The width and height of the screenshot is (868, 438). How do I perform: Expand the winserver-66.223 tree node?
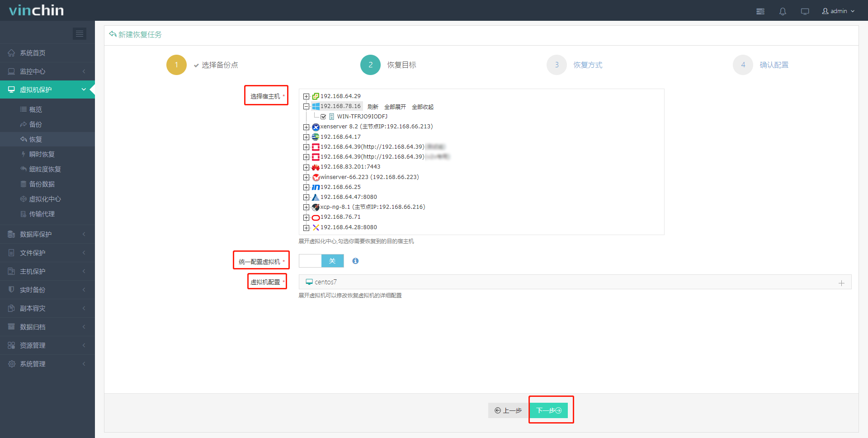click(x=307, y=177)
